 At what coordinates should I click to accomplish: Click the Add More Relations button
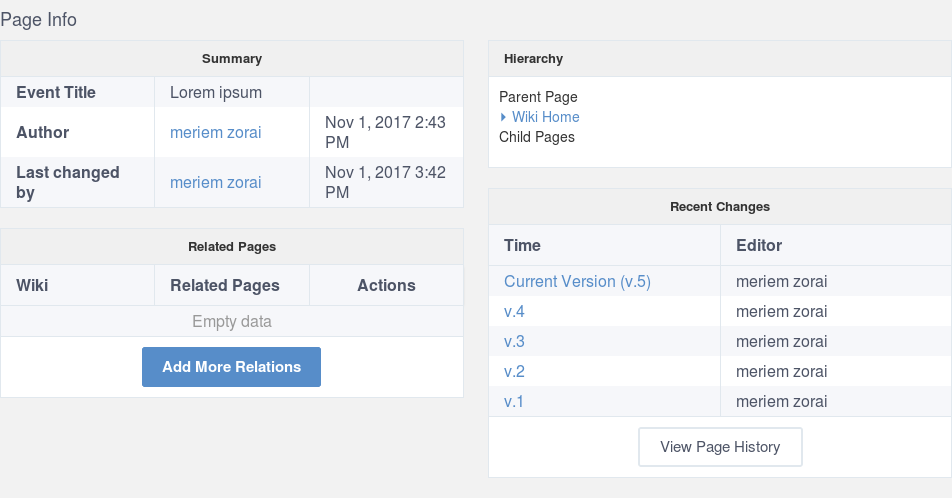point(231,367)
